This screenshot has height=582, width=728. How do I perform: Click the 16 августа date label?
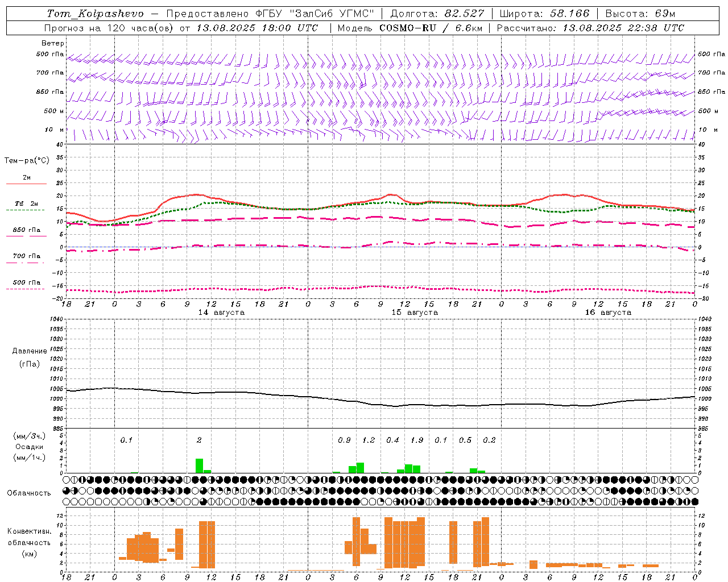click(608, 313)
